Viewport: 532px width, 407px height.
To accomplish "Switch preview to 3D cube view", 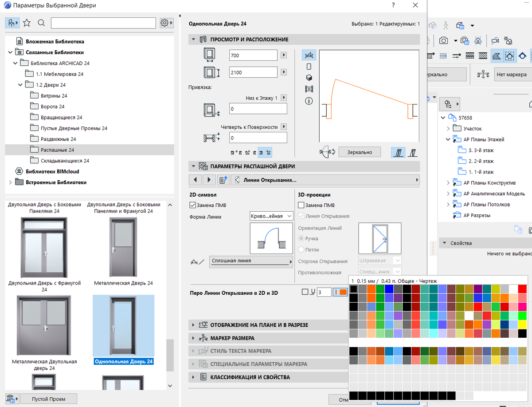I will coord(309,78).
